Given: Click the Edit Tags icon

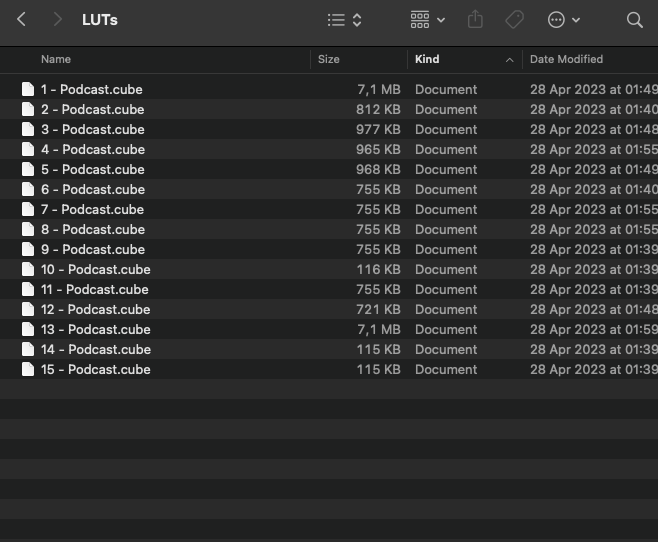Looking at the screenshot, I should [515, 20].
